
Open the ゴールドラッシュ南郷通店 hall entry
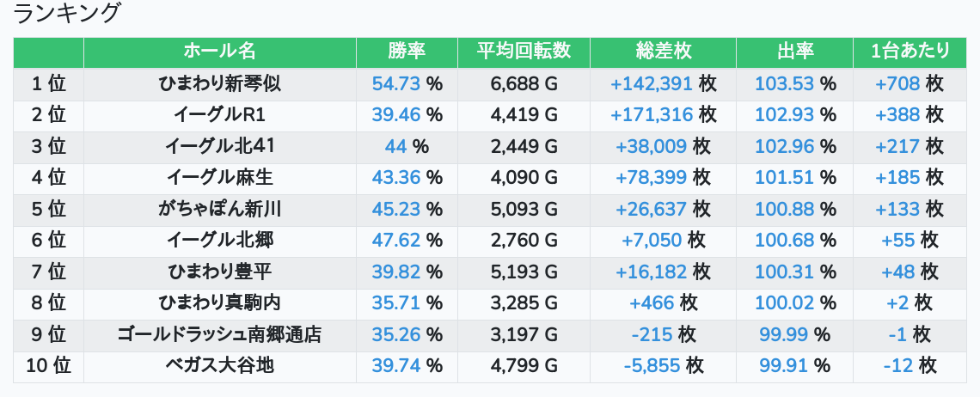pos(220,334)
